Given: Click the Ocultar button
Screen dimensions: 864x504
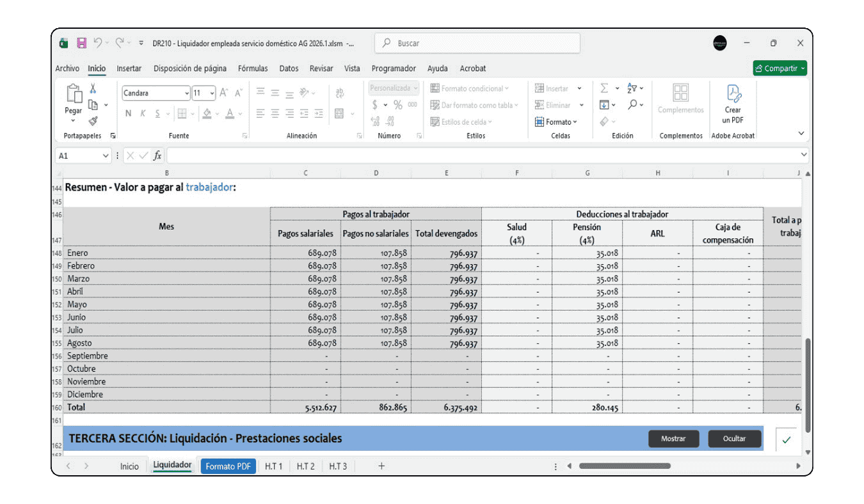Looking at the screenshot, I should pyautogui.click(x=735, y=439).
